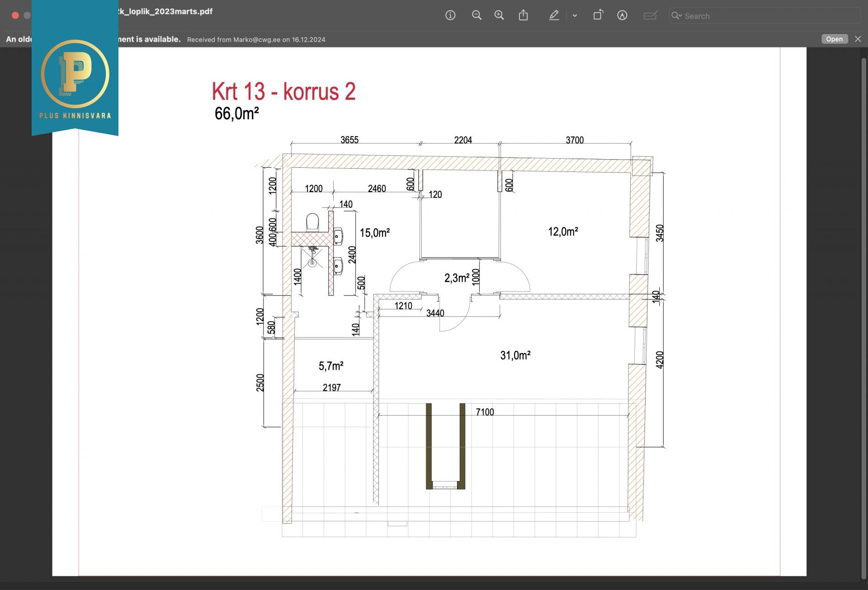
Task: Click the Form Filling toolbar icon
Action: [x=650, y=15]
